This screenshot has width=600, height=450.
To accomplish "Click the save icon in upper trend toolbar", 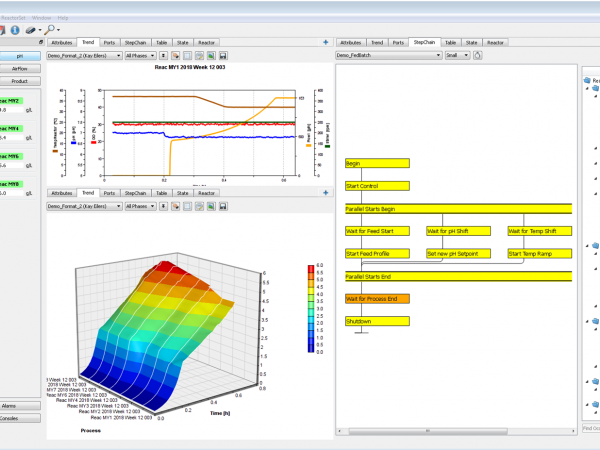I will click(223, 56).
